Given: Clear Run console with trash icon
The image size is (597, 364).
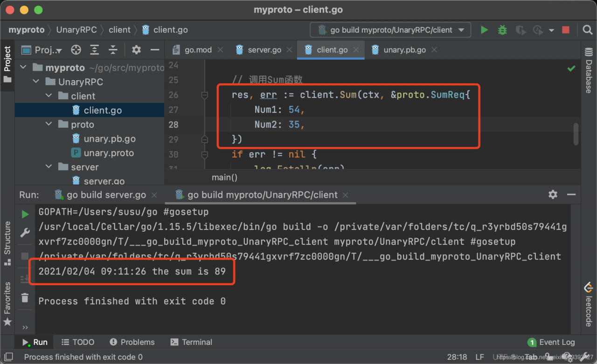Looking at the screenshot, I should coord(25,297).
